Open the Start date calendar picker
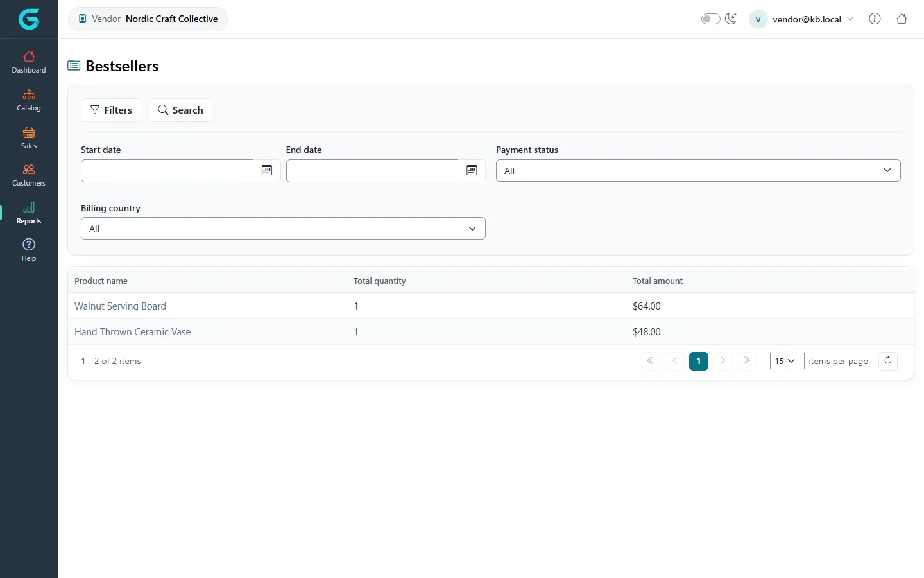The height and width of the screenshot is (578, 924). click(267, 171)
